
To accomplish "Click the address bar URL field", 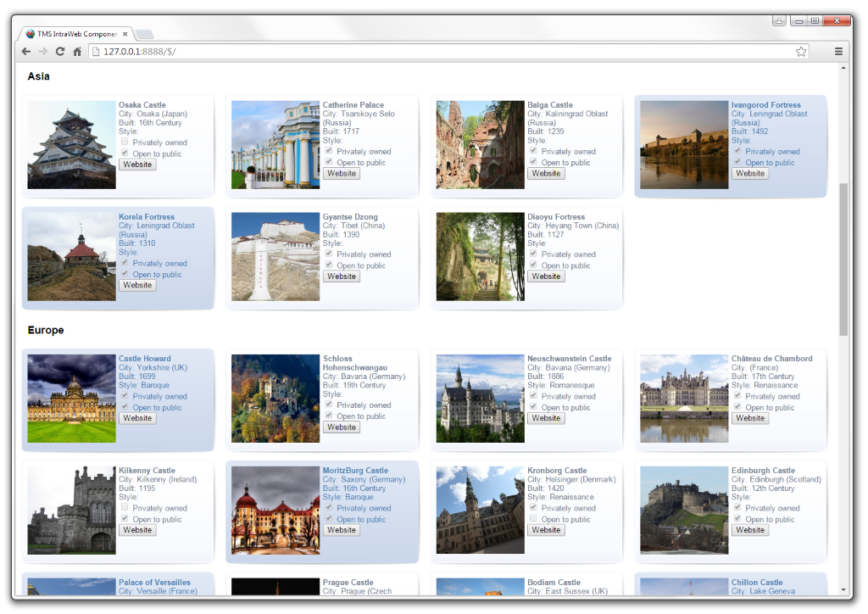I will tap(441, 52).
